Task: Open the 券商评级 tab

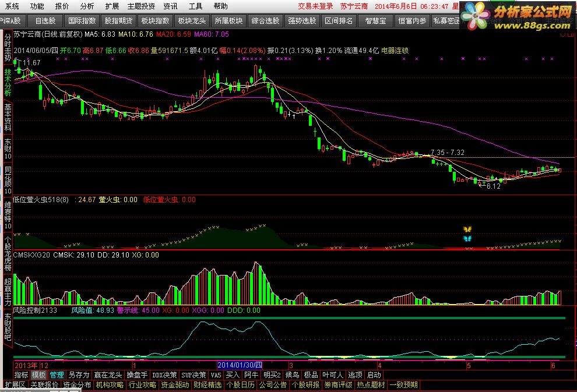Action: [x=339, y=385]
